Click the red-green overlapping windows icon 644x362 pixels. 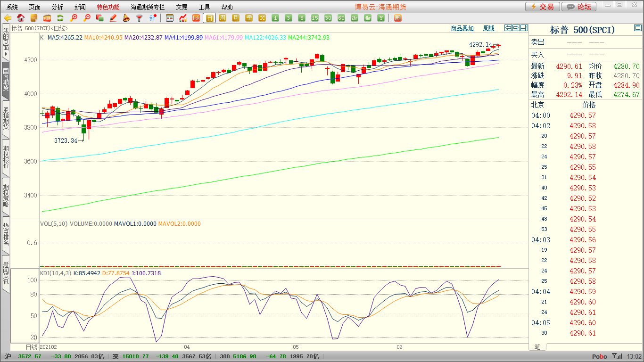pyautogui.click(x=99, y=18)
